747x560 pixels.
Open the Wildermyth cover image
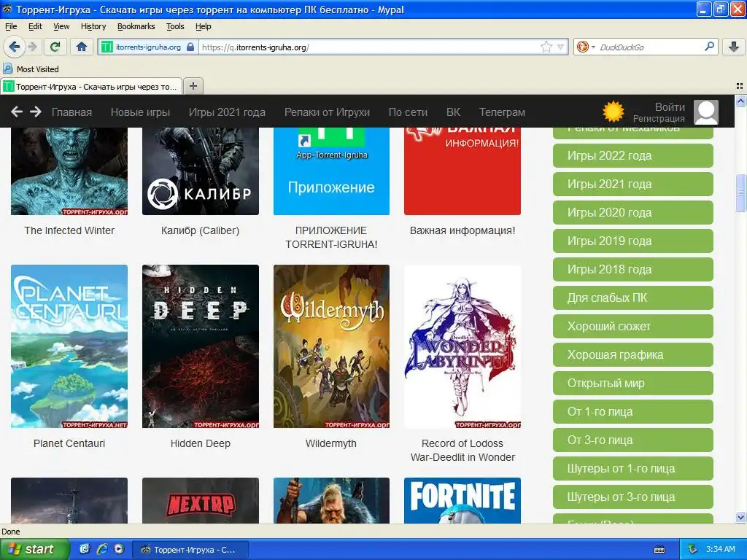[x=331, y=346]
